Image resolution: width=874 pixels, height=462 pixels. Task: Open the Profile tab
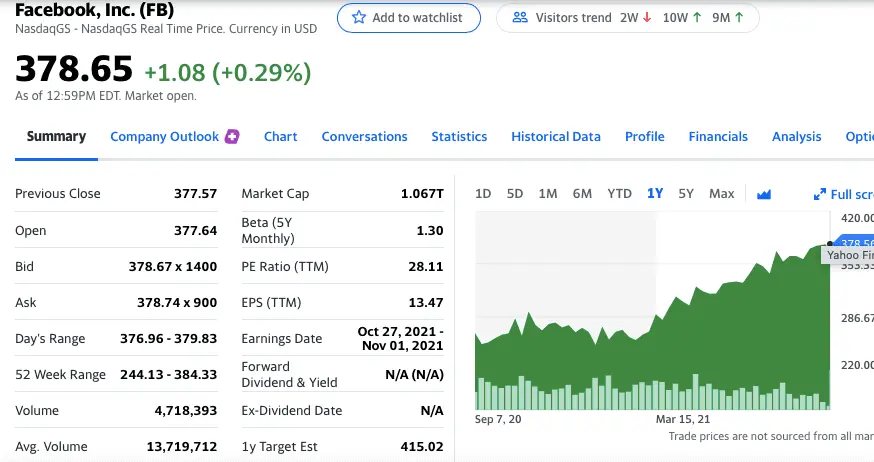click(x=644, y=137)
